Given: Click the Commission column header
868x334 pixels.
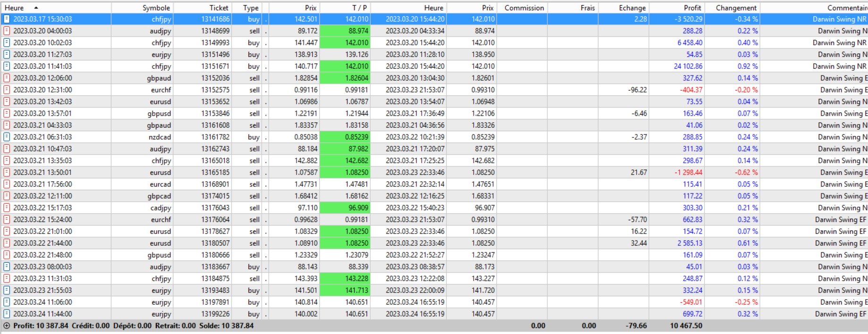Looking at the screenshot, I should pyautogui.click(x=522, y=8).
